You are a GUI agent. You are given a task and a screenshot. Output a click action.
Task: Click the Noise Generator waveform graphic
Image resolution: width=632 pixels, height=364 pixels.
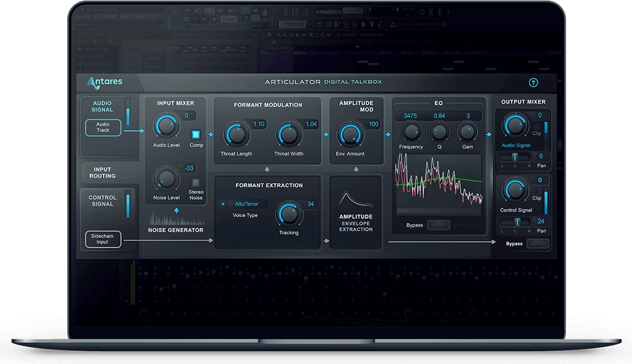point(177,219)
